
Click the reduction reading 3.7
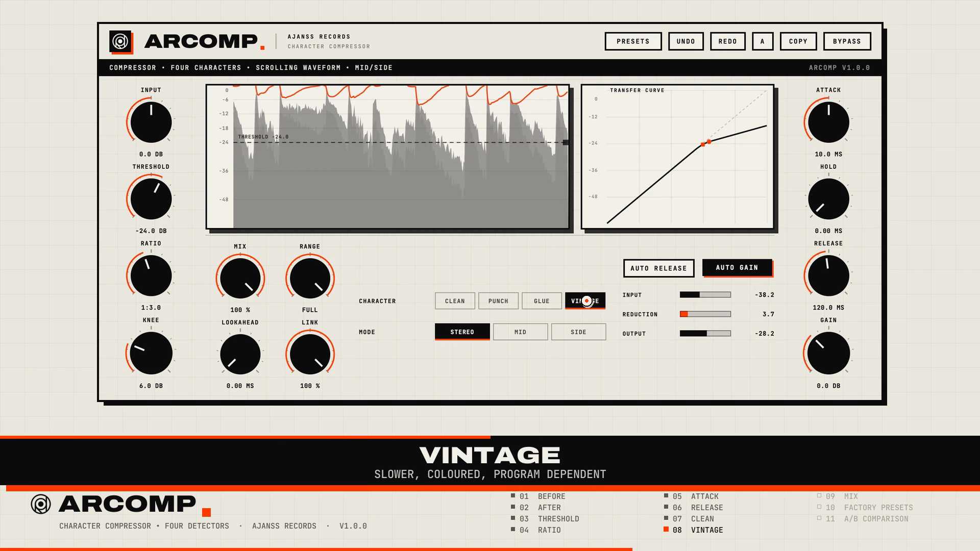768,314
